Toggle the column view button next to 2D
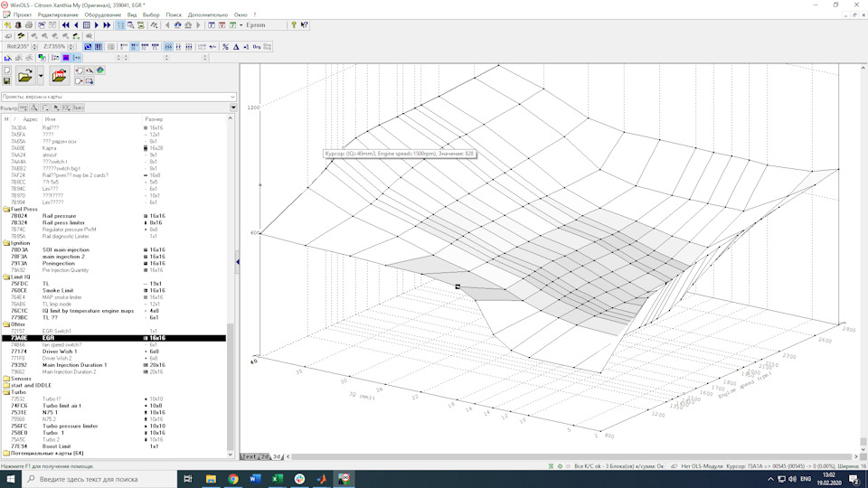This screenshot has width=868, height=488. (x=98, y=47)
